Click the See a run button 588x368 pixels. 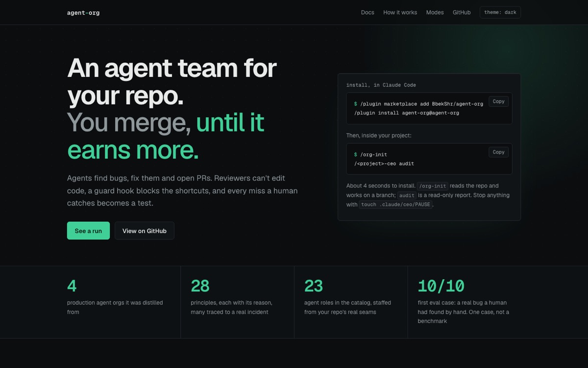(x=88, y=231)
